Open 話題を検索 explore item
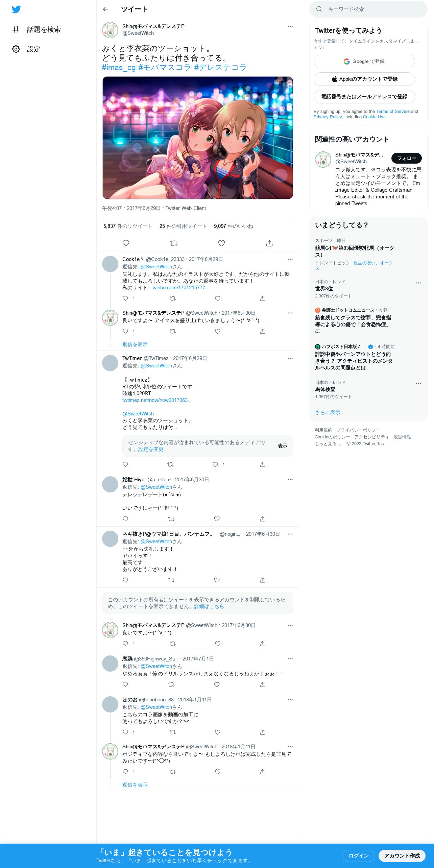434x868 pixels. tap(36, 29)
